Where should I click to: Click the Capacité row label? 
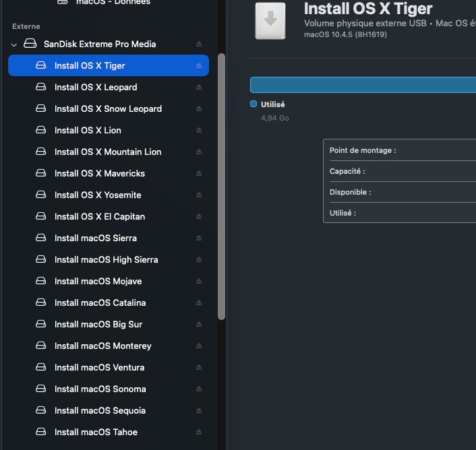point(347,171)
